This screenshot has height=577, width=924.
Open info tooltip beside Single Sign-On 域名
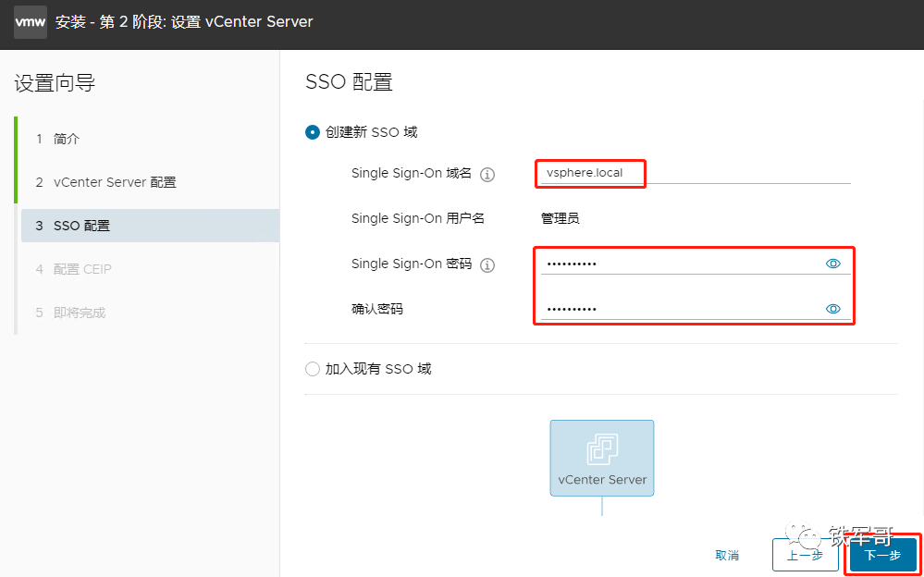click(x=487, y=175)
